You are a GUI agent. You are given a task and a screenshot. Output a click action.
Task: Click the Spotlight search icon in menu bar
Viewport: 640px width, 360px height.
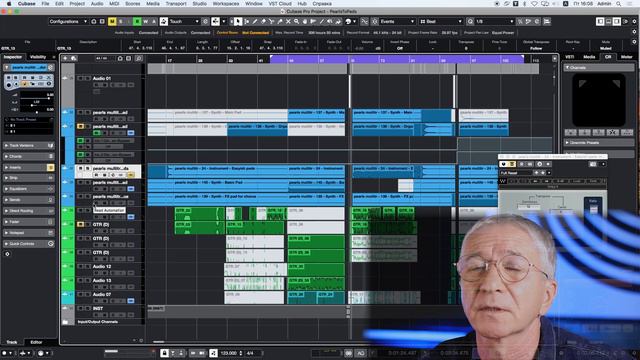coord(619,4)
